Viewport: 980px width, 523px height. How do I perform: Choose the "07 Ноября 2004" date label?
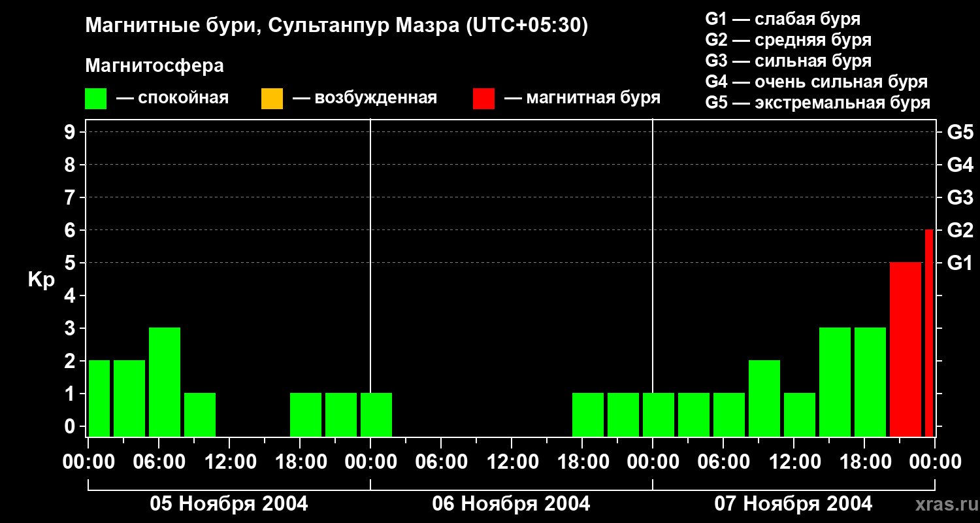click(x=793, y=504)
